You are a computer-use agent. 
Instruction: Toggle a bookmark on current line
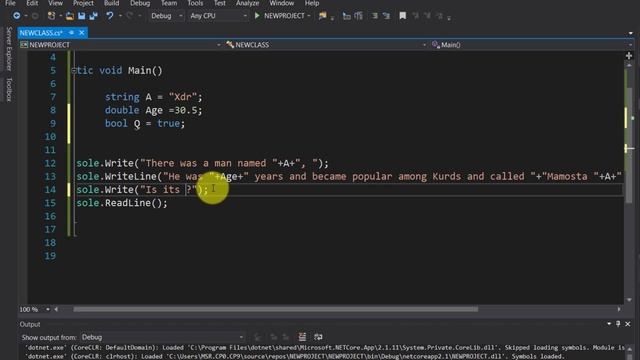[402, 16]
